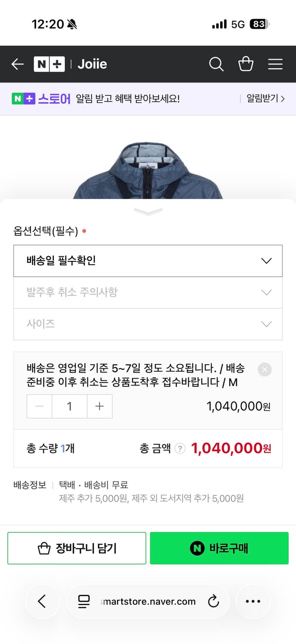
Task: Open the browser more options ellipsis
Action: (x=253, y=601)
